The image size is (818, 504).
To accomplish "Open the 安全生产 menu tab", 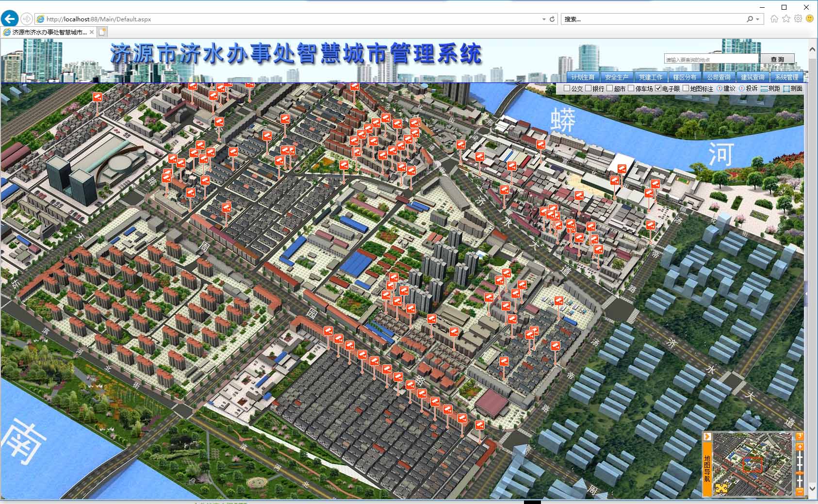I will (617, 77).
